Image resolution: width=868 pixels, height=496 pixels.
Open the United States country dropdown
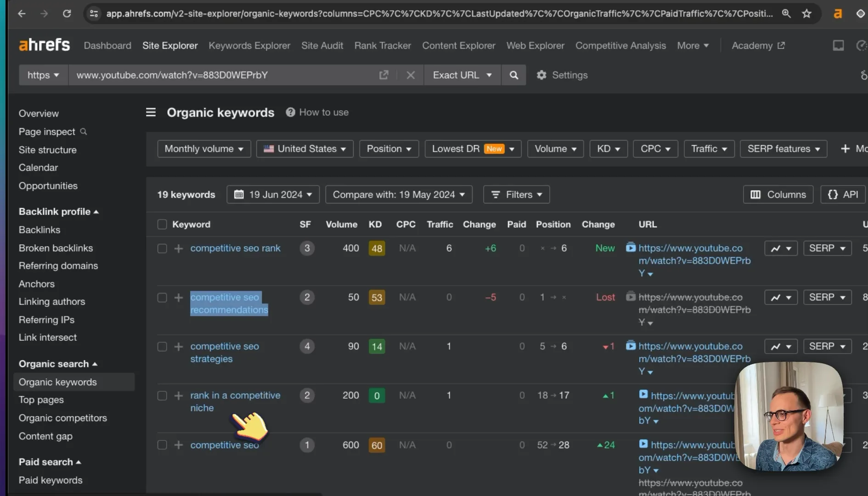point(305,149)
